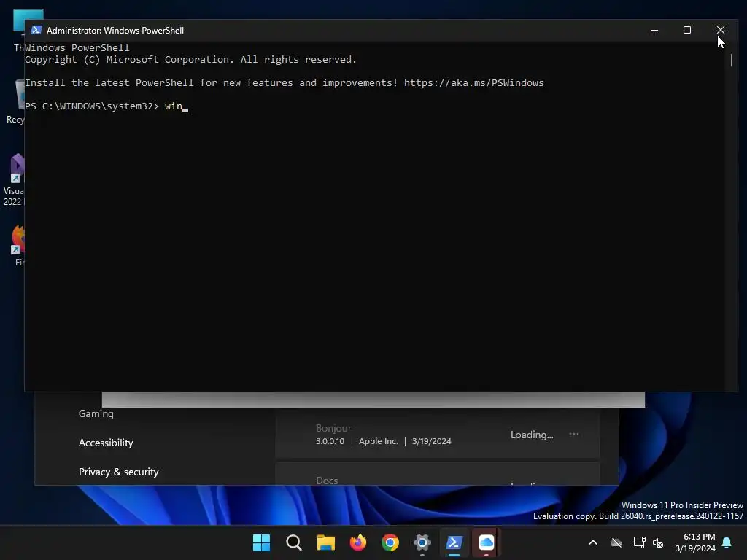Click the OneDrive tray icon
Screen dimensions: 747x560
coord(616,542)
